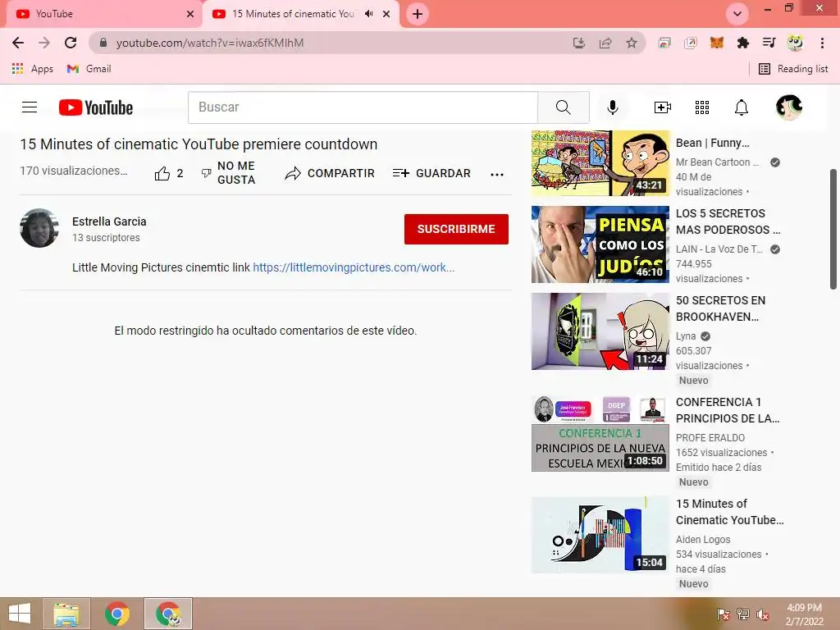Open the YouTube account avatar menu

[x=789, y=107]
